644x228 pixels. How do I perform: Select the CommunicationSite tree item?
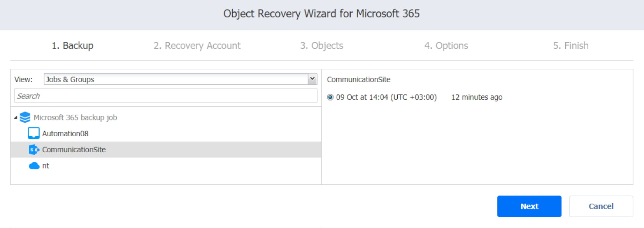point(74,150)
